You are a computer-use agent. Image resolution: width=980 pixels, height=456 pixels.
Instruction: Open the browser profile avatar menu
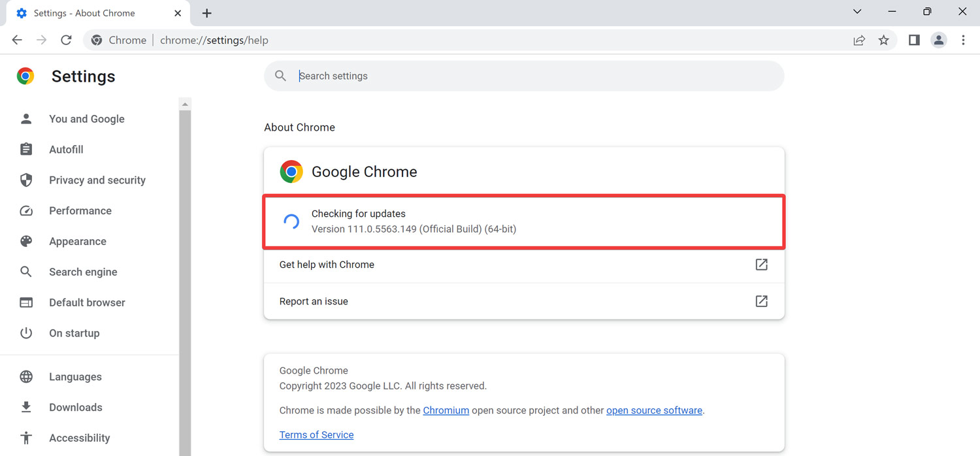[939, 40]
